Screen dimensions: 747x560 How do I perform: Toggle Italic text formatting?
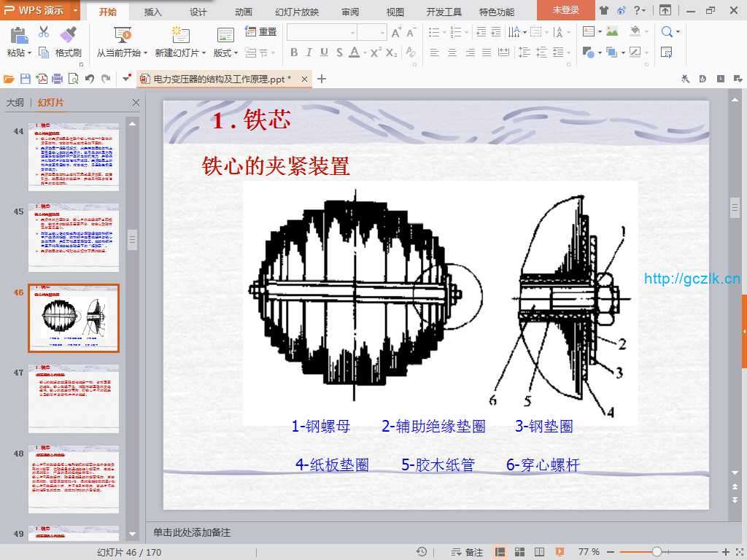click(x=309, y=52)
